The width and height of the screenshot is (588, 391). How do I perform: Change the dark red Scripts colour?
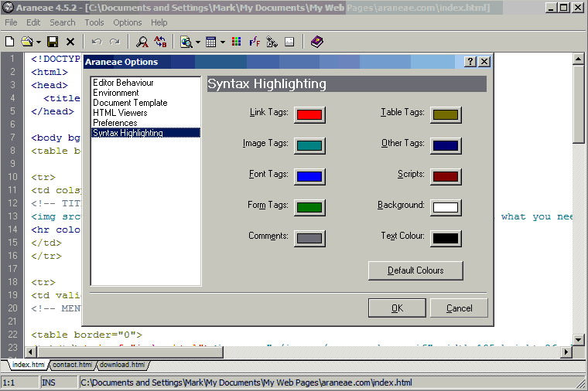tap(446, 176)
